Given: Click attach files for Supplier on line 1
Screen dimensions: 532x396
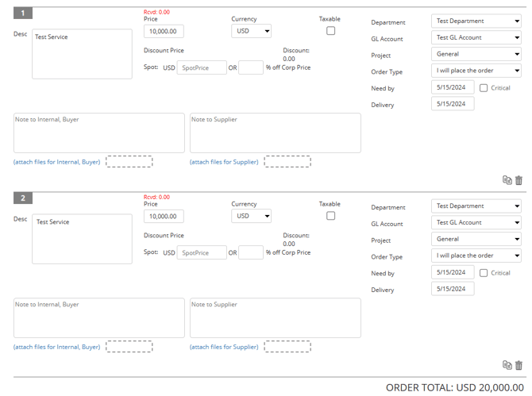Looking at the screenshot, I should point(224,162).
